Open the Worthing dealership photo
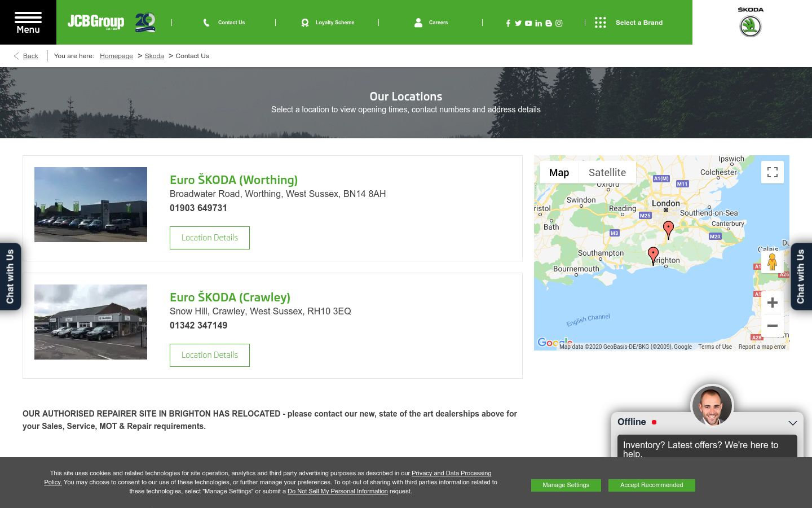 pyautogui.click(x=91, y=204)
